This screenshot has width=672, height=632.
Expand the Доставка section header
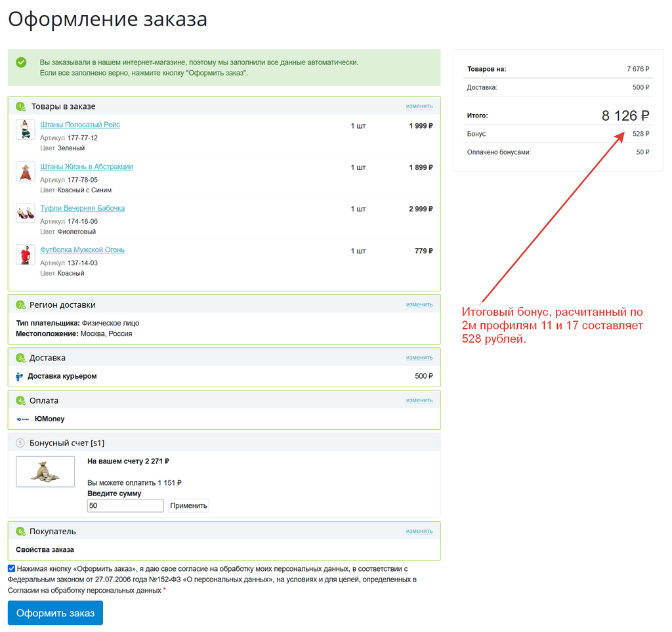pos(47,358)
